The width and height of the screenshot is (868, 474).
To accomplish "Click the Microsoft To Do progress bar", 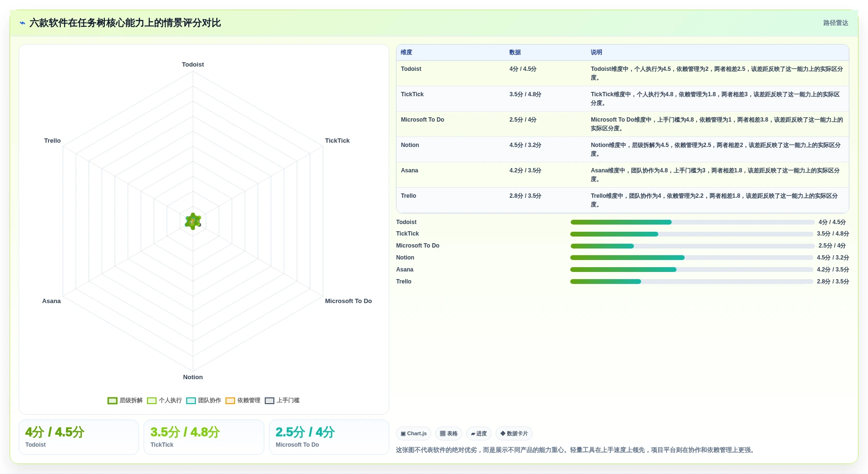I will point(692,246).
